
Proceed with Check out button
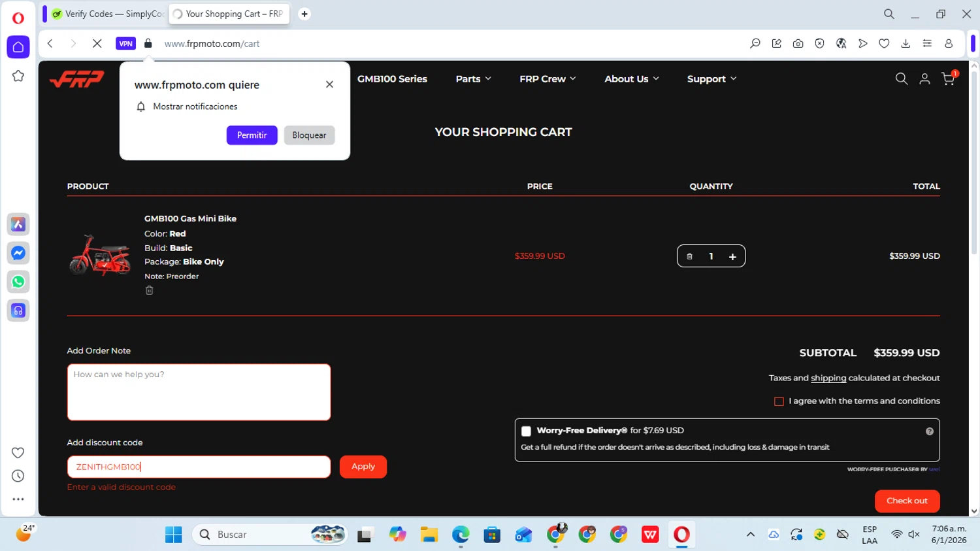[907, 501]
